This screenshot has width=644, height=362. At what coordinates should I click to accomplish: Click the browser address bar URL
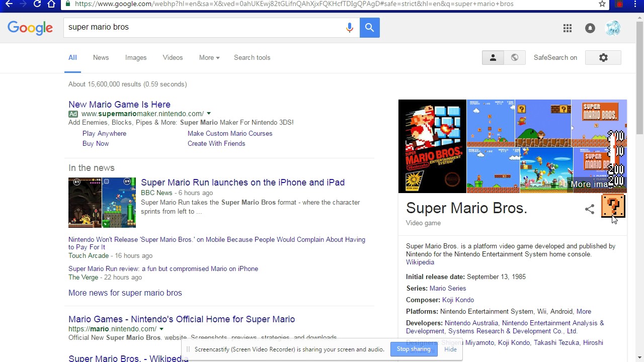tap(294, 4)
